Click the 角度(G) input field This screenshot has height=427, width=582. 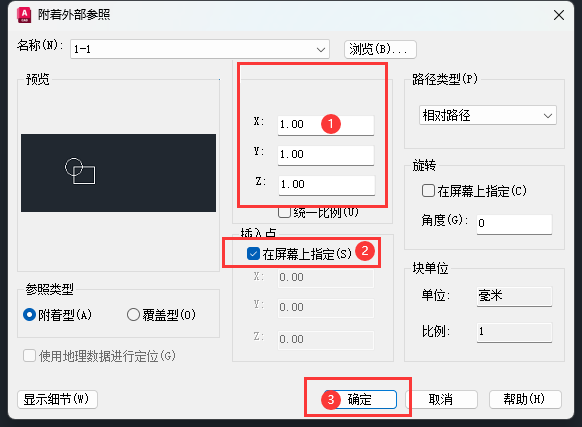click(514, 224)
